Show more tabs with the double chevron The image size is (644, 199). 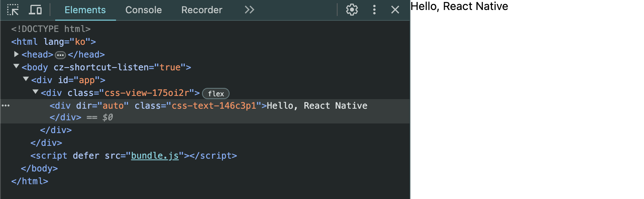point(249,10)
